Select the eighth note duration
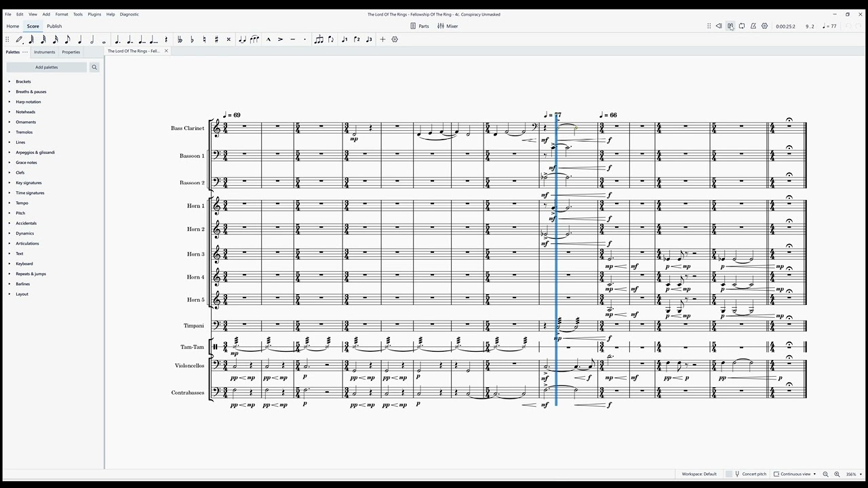 coord(68,39)
